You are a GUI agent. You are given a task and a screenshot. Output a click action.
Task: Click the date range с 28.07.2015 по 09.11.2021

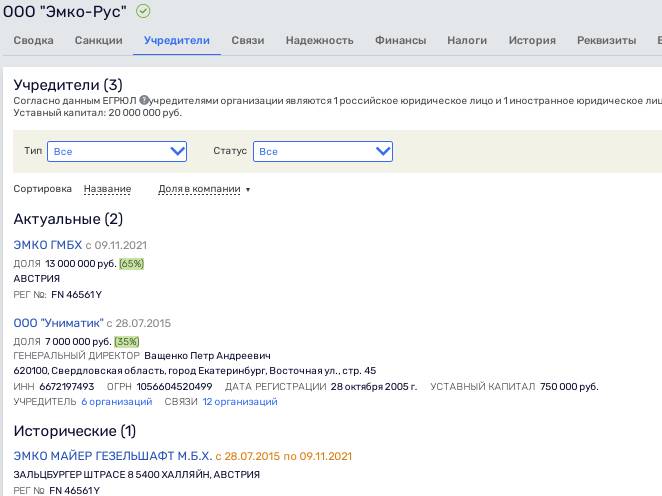pyautogui.click(x=283, y=456)
